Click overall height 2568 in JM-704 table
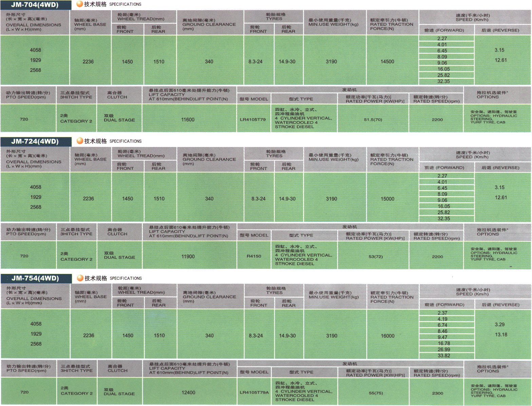Viewport: 532px width, 406px height. [x=36, y=70]
